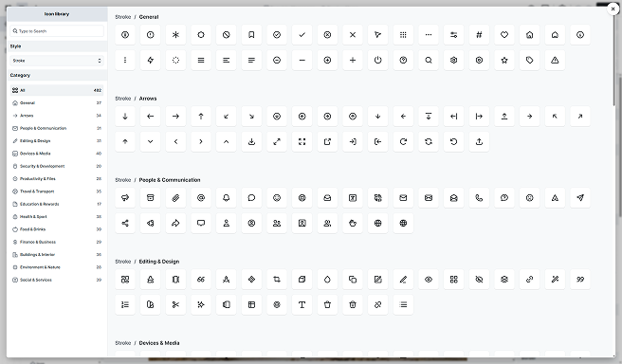Select the magnifier search icon in General

pyautogui.click(x=429, y=61)
